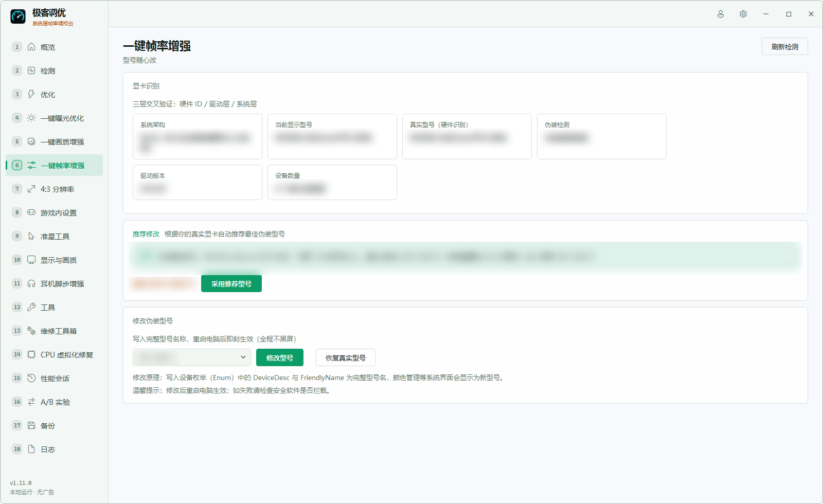Click 恢复真实型号 button
Screen dimensions: 823x504
click(x=346, y=357)
